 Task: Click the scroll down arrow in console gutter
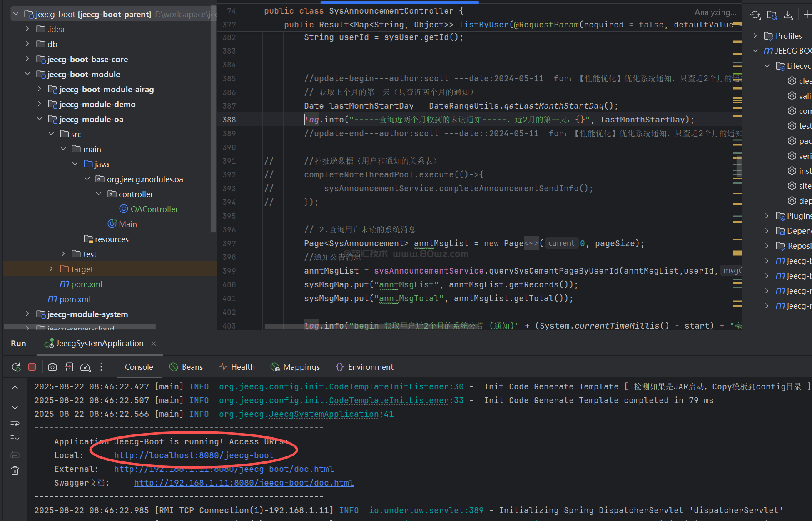(x=15, y=405)
